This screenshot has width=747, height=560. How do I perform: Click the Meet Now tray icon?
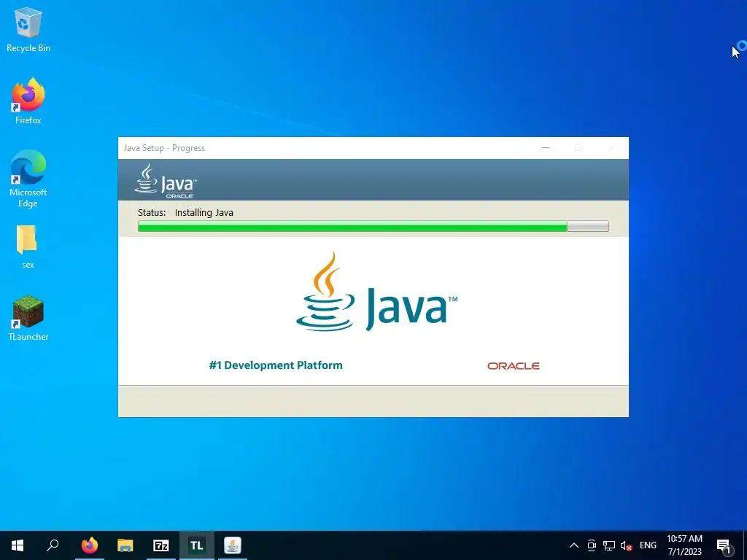pos(592,545)
